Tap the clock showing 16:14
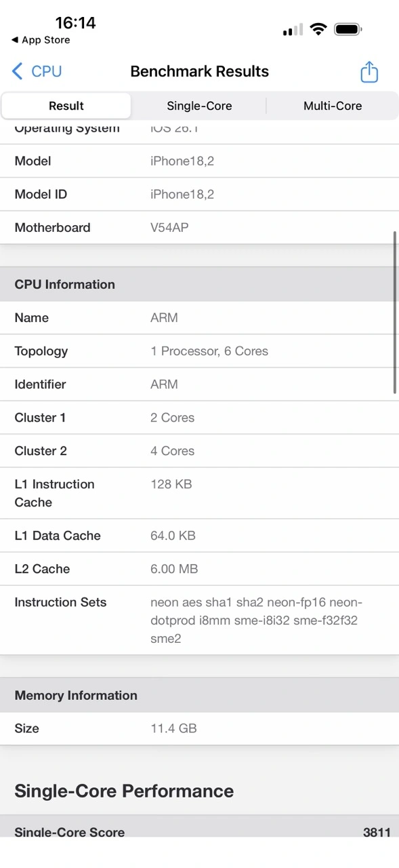The width and height of the screenshot is (399, 868). (77, 22)
